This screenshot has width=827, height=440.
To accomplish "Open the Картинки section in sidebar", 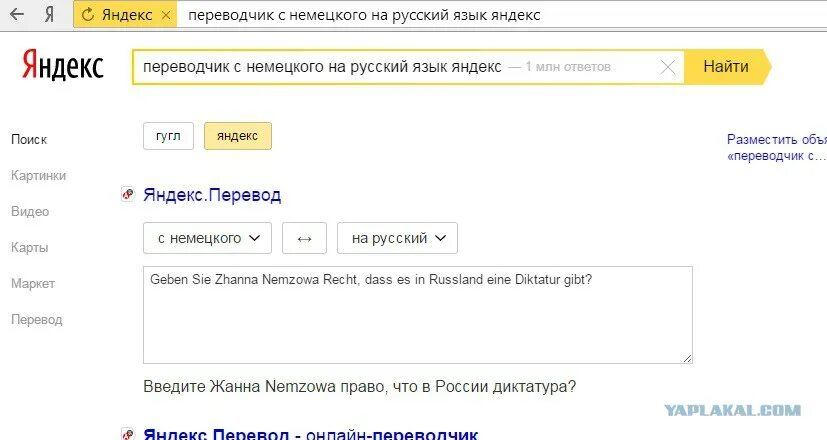I will click(x=39, y=176).
